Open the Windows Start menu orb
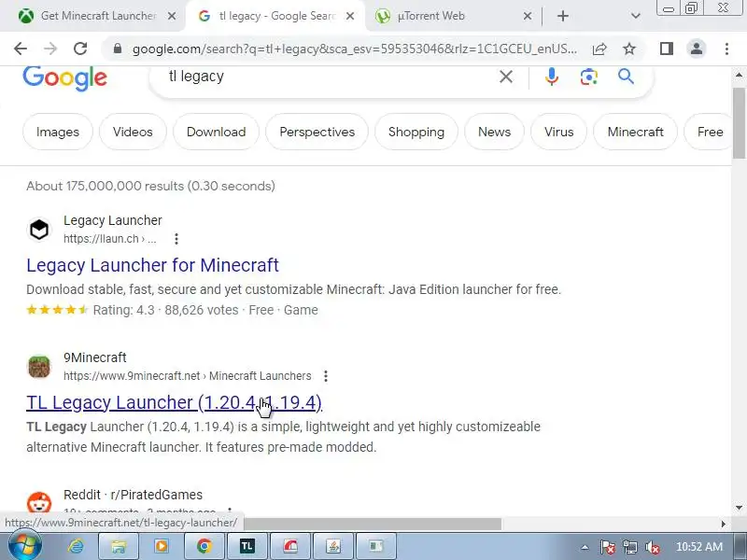Image resolution: width=747 pixels, height=560 pixels. (x=25, y=546)
